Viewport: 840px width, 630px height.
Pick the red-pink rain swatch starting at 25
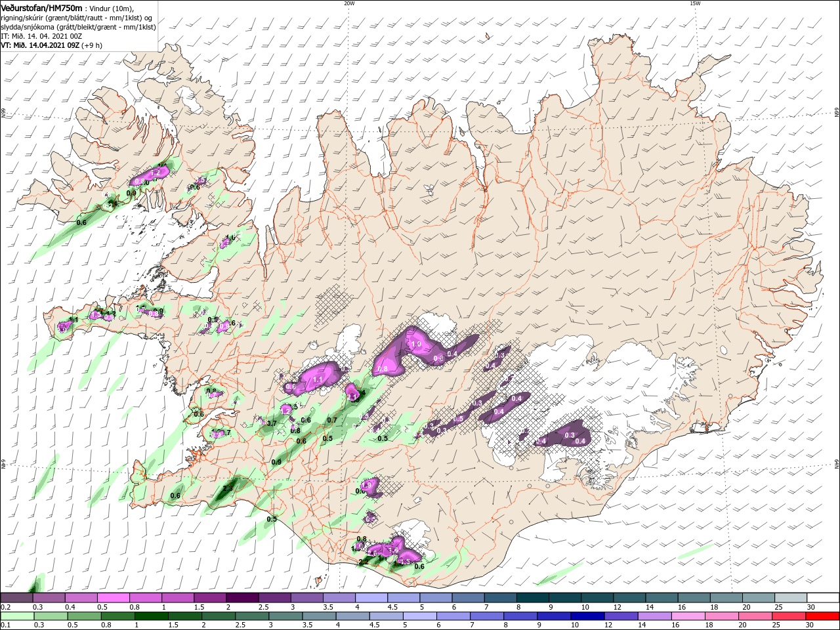point(789,616)
